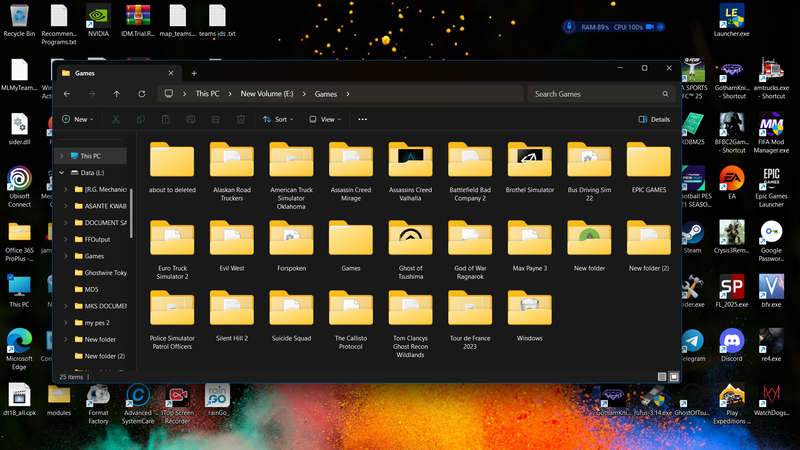The width and height of the screenshot is (800, 450).
Task: Launch Advanced SystemCare desktop icon
Action: [x=138, y=404]
